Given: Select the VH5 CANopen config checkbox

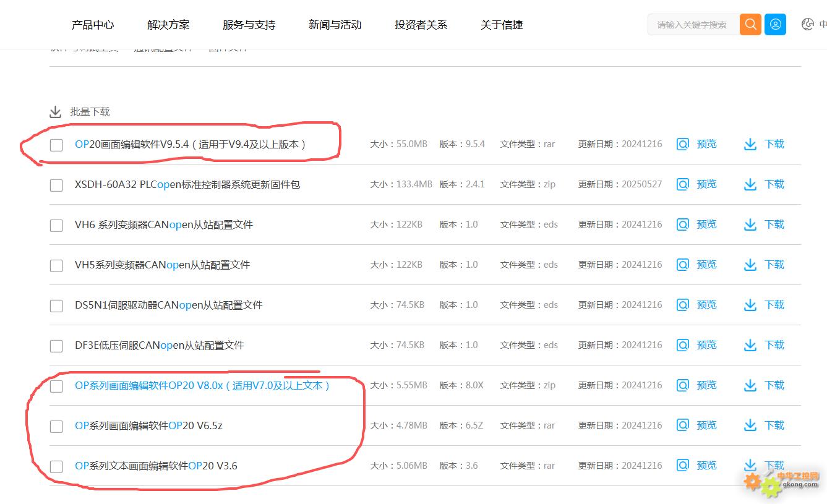Looking at the screenshot, I should (56, 266).
